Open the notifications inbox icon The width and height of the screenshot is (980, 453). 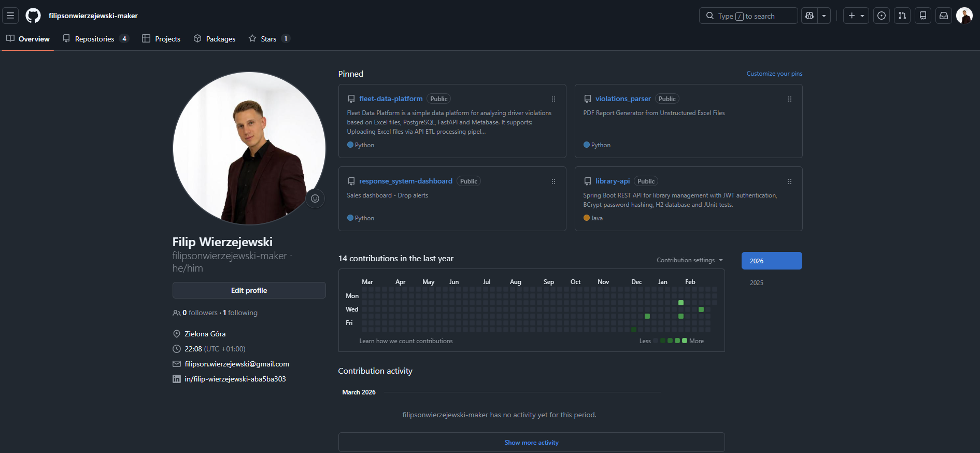point(944,16)
